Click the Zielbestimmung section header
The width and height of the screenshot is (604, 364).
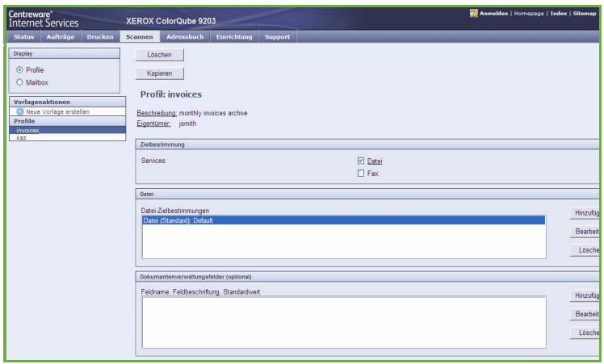[367, 144]
